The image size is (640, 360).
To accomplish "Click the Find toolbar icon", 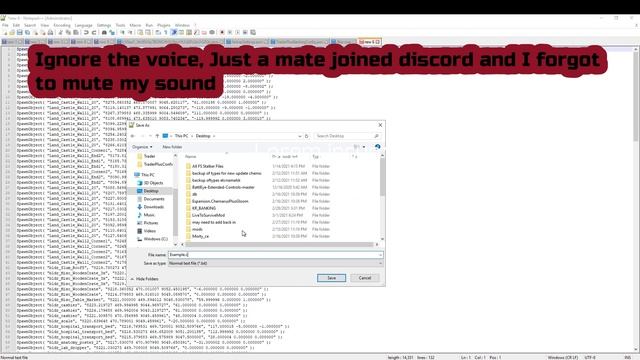I will pyautogui.click(x=104, y=32).
